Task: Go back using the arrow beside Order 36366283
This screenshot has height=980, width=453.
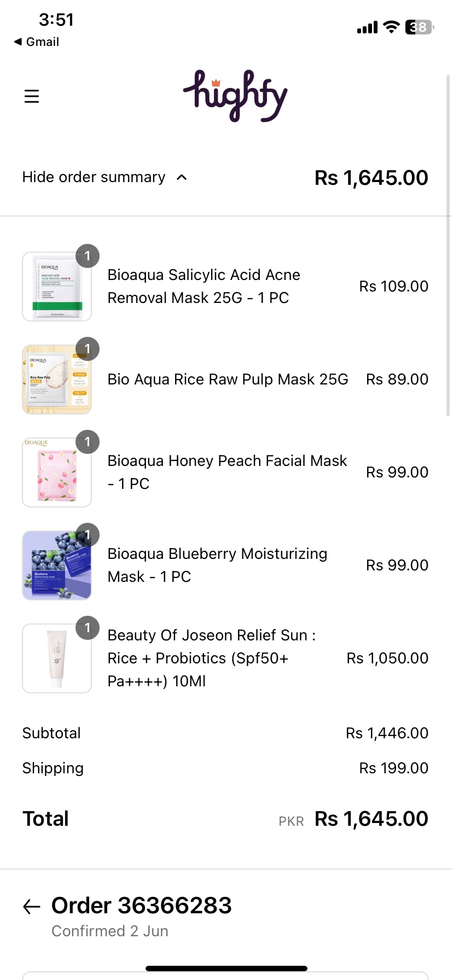Action: (32, 907)
